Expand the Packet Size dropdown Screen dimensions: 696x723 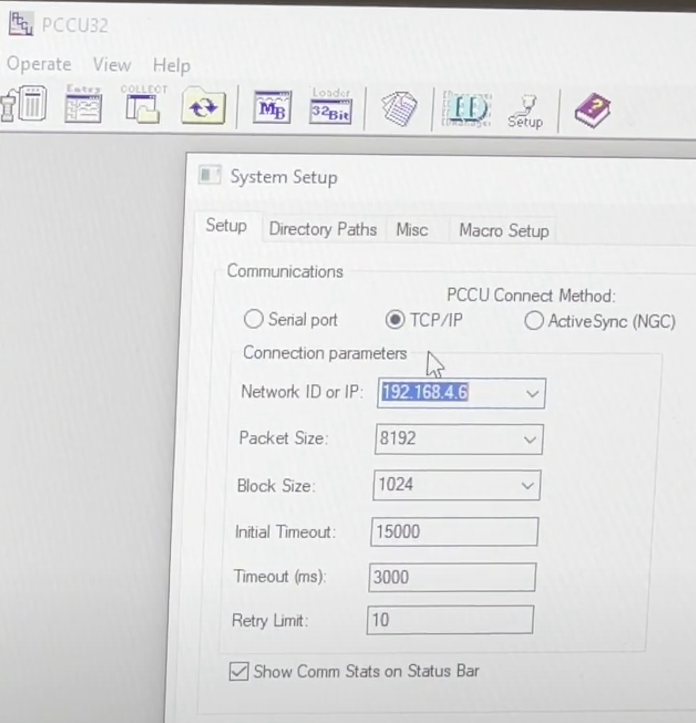click(530, 439)
